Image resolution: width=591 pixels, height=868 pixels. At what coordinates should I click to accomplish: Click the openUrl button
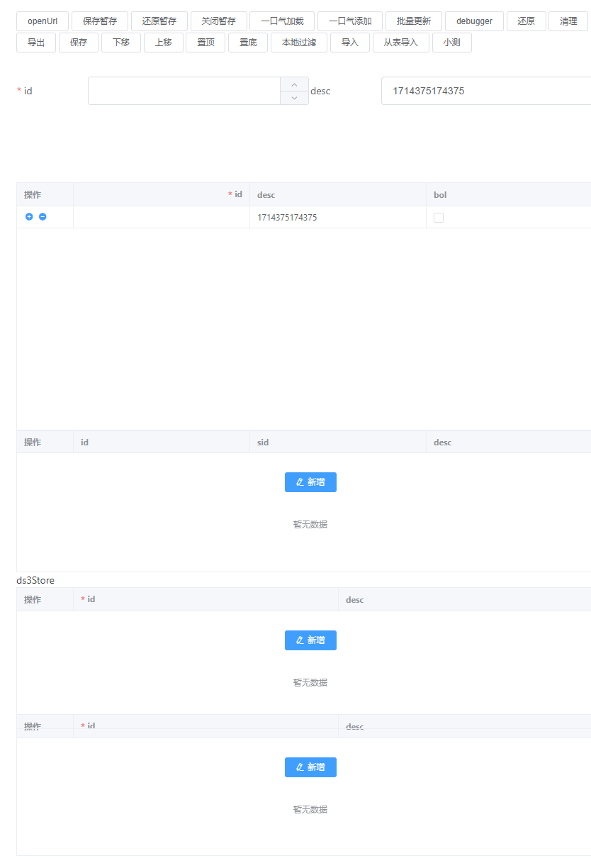pos(43,21)
